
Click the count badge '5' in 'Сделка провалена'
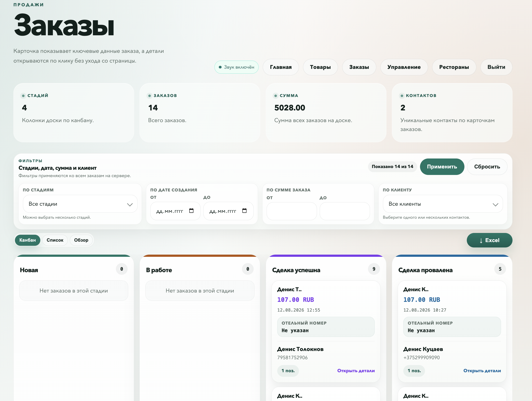pyautogui.click(x=500, y=269)
